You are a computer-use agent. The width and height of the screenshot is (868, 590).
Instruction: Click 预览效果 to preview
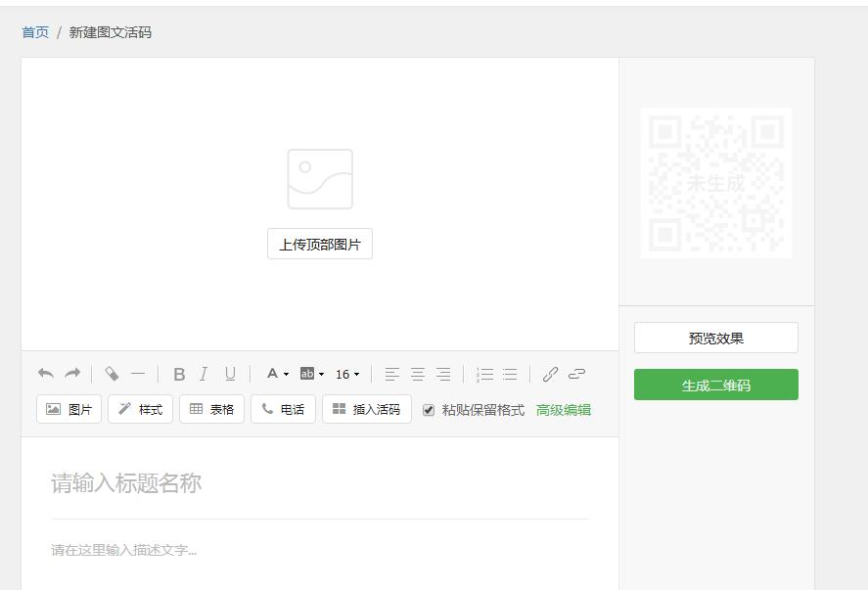[x=715, y=337]
